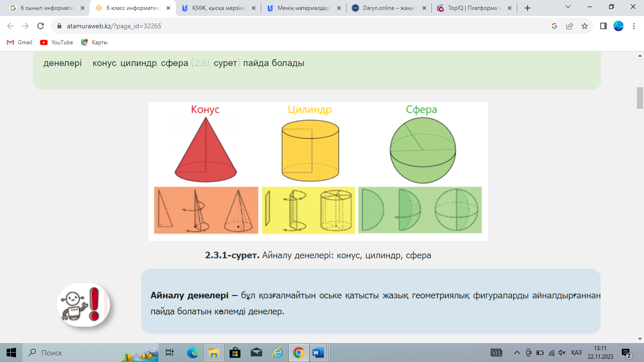Screen dimensions: 644x362
Task: Switch input language from ҚАЗ
Action: click(576, 353)
